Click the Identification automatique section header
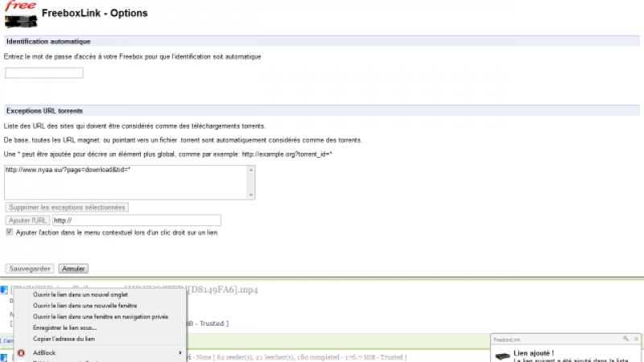Viewport: 644px width, 362px height. [x=322, y=42]
